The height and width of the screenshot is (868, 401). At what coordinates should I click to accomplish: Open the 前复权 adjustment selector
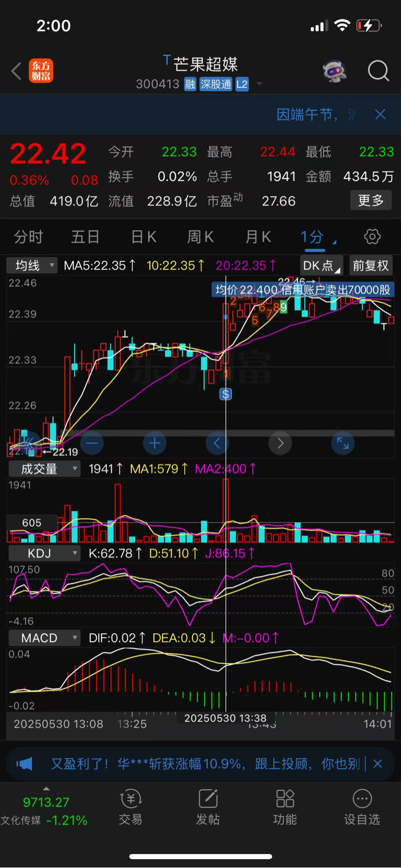371,266
